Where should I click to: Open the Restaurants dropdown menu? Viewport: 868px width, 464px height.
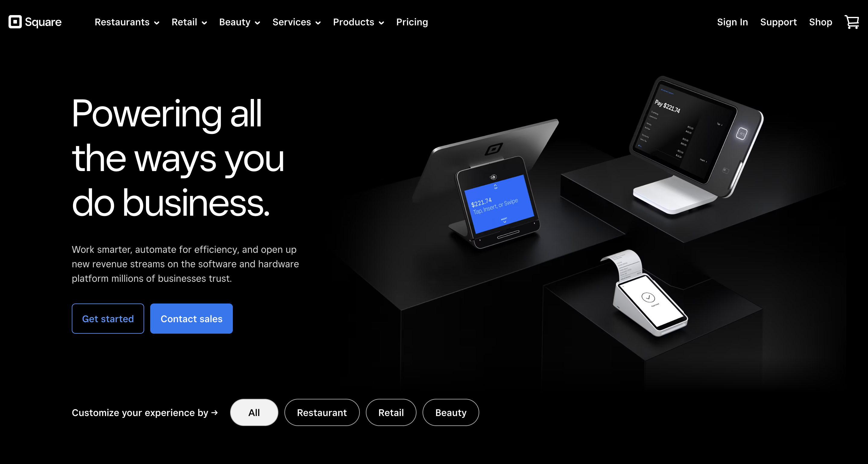126,22
